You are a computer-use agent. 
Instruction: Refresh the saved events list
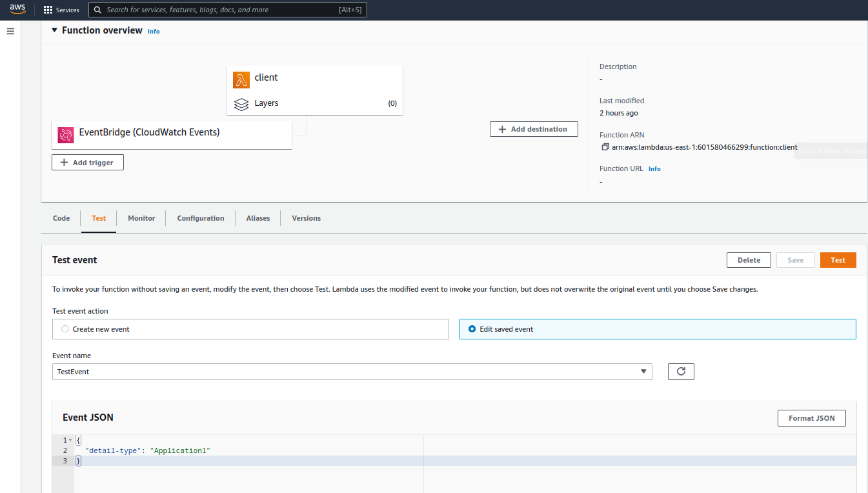pos(681,372)
